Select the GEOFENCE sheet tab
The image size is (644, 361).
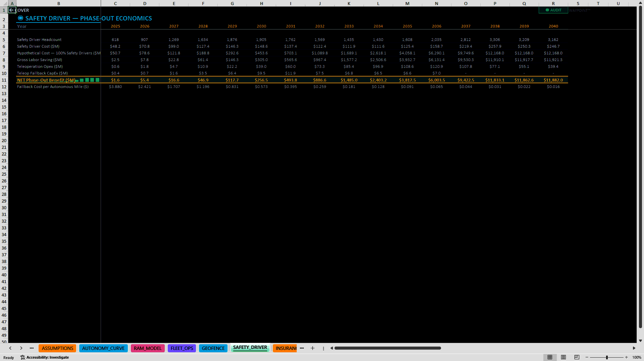tap(213, 348)
